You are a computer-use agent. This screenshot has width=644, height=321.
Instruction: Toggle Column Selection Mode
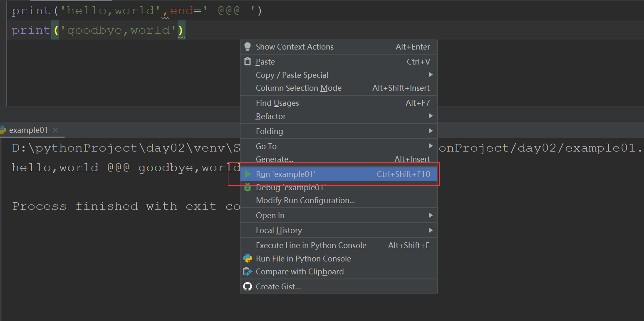coord(339,88)
